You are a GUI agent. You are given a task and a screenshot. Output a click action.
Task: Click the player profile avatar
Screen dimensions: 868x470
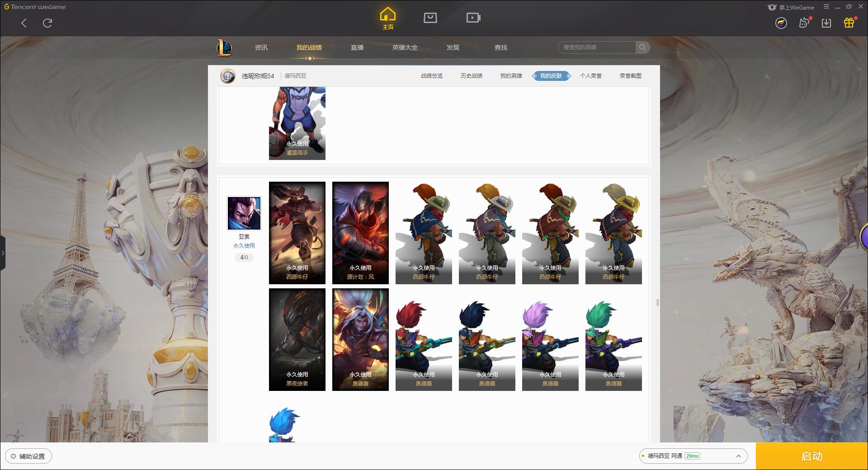pos(228,76)
